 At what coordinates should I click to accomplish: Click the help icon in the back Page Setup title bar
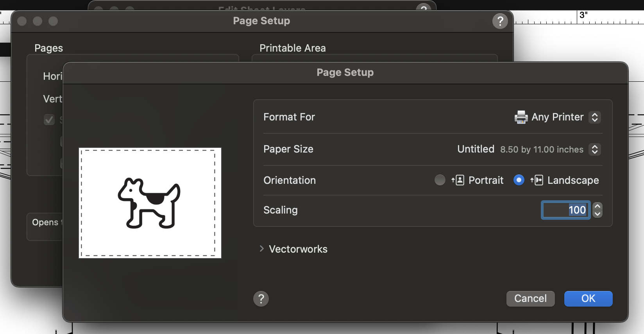(x=500, y=21)
